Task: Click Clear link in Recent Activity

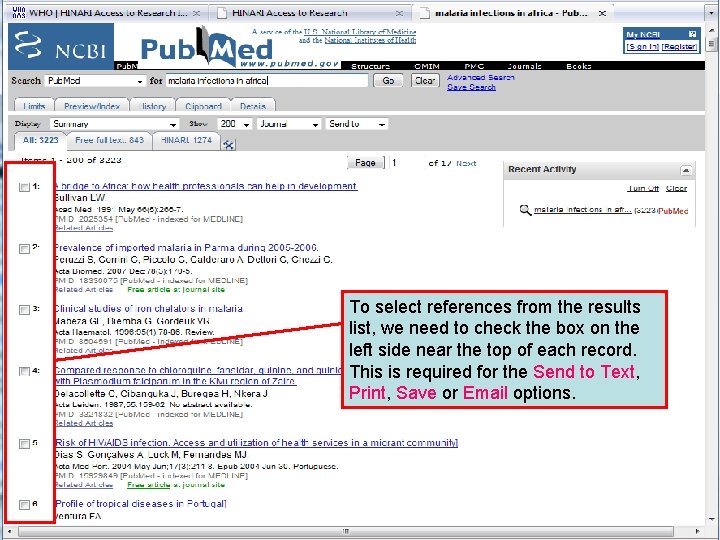Action: 676,189
